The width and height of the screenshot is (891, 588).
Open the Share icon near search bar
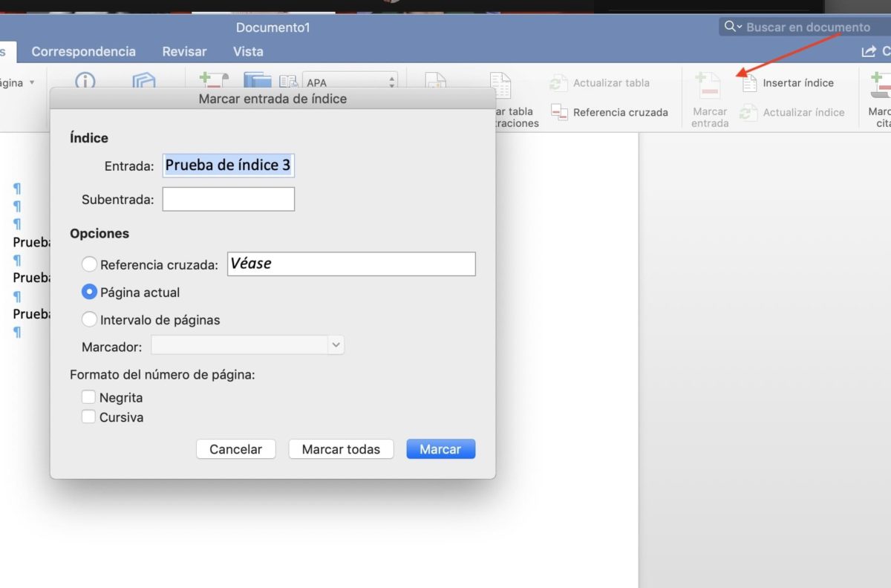(868, 51)
